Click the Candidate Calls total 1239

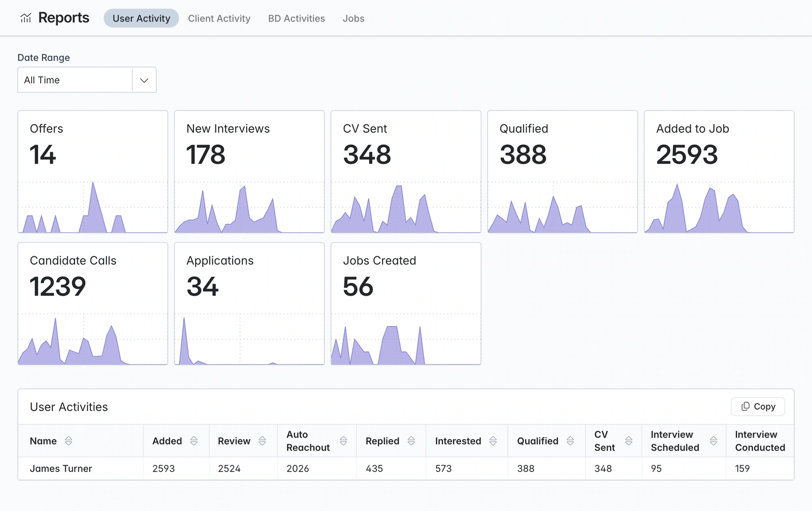pyautogui.click(x=58, y=286)
